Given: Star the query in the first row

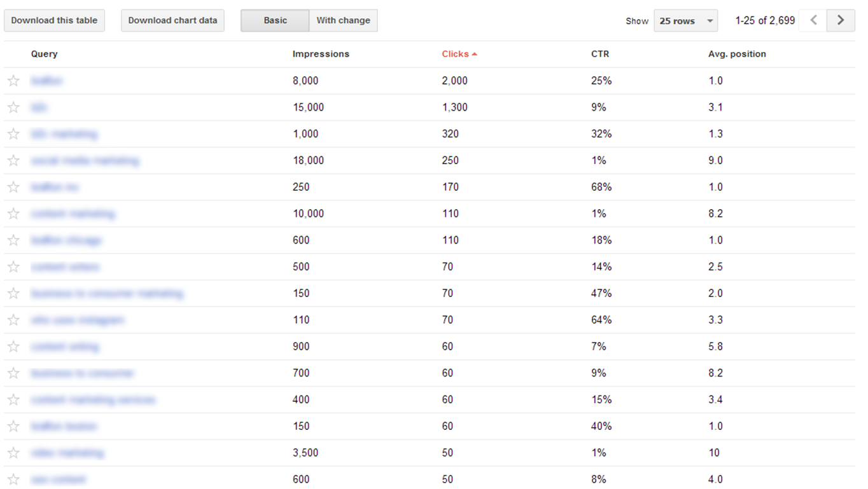Looking at the screenshot, I should point(13,80).
